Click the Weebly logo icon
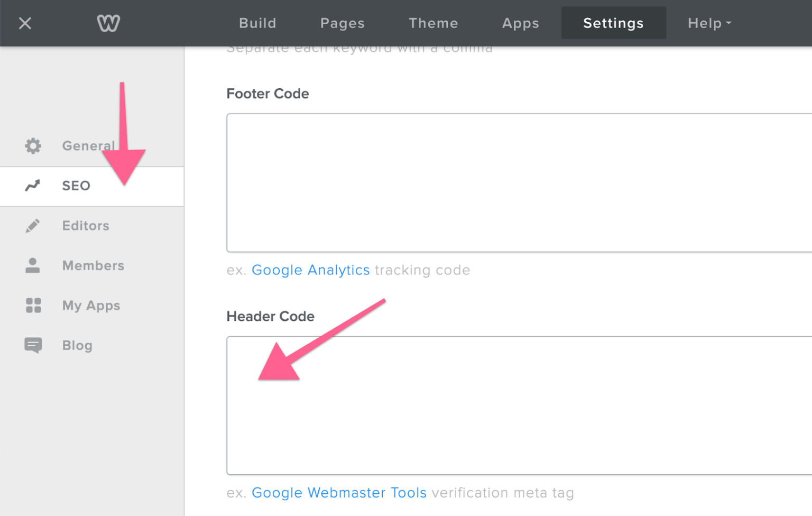 [x=108, y=23]
